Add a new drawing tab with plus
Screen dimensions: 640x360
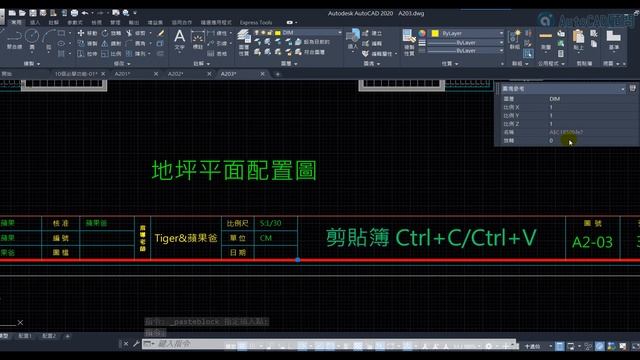point(278,74)
